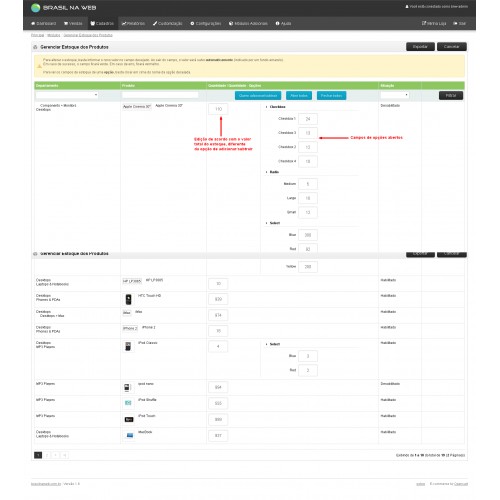Open the Configurações menu
This screenshot has width=500, height=500.
[206, 23]
